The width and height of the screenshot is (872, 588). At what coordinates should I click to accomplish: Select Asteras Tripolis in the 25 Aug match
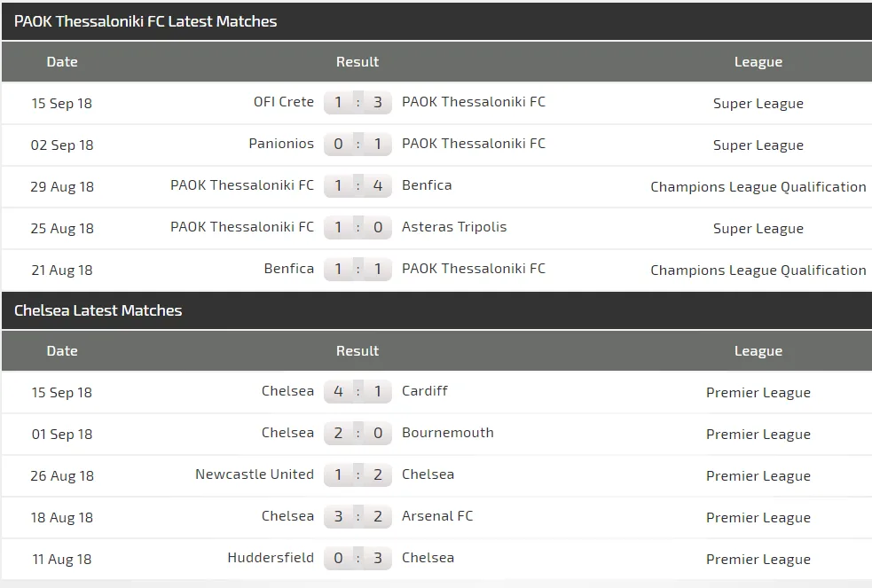point(454,227)
